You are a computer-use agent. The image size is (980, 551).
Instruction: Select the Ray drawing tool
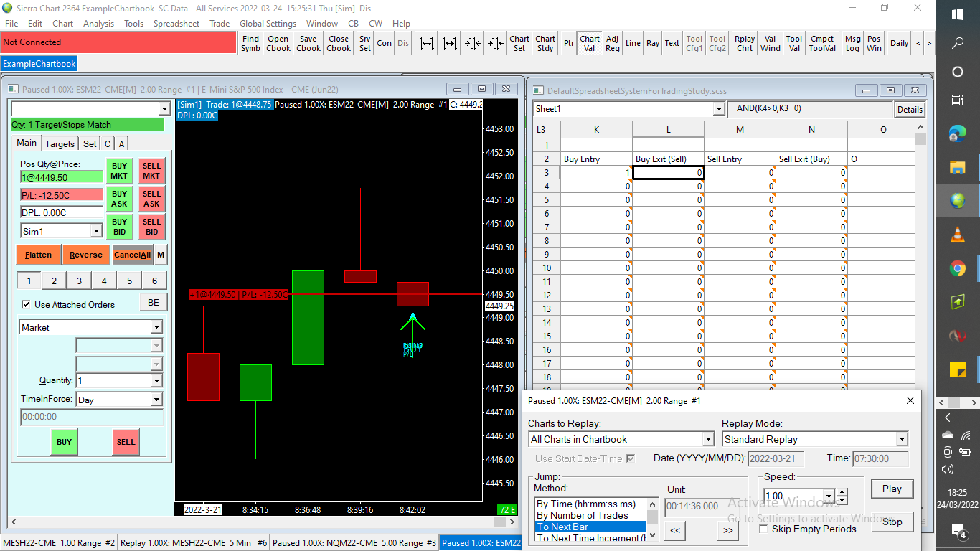point(653,43)
